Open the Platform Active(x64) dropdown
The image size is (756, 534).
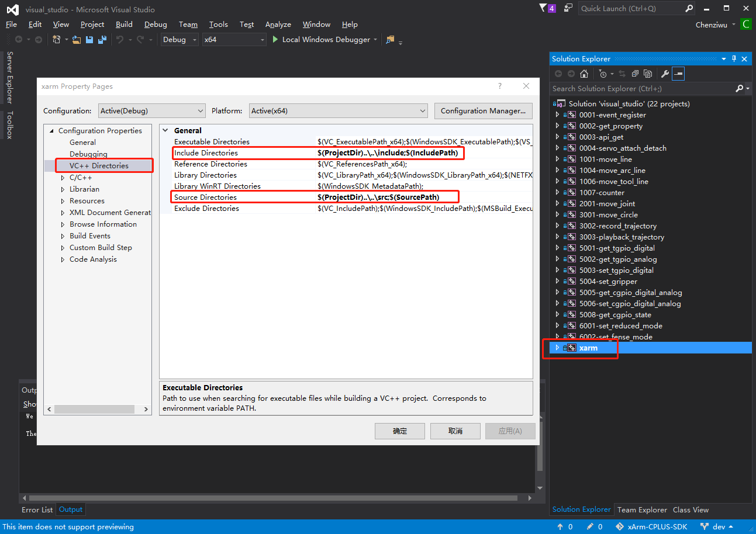click(339, 110)
